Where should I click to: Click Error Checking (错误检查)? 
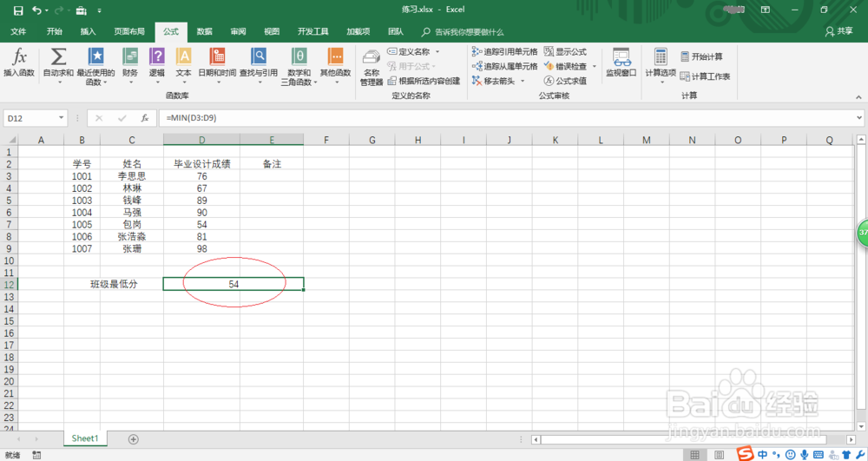(x=565, y=66)
